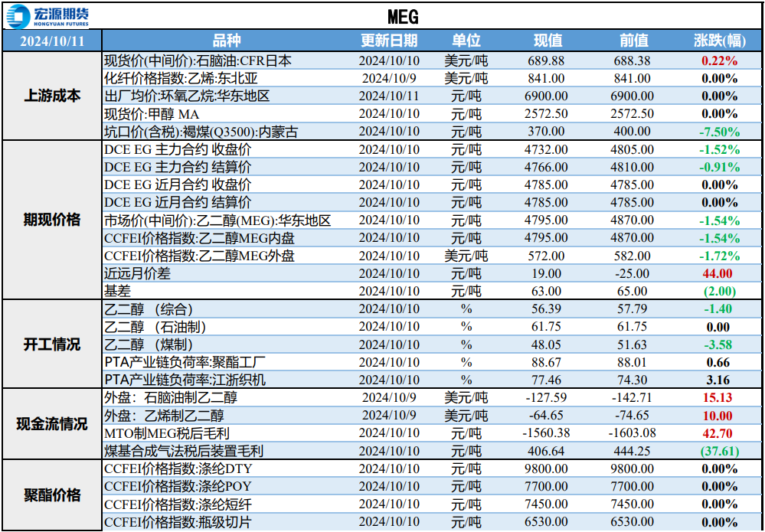
Task: Click the 更新日期 column header
Action: coord(389,41)
